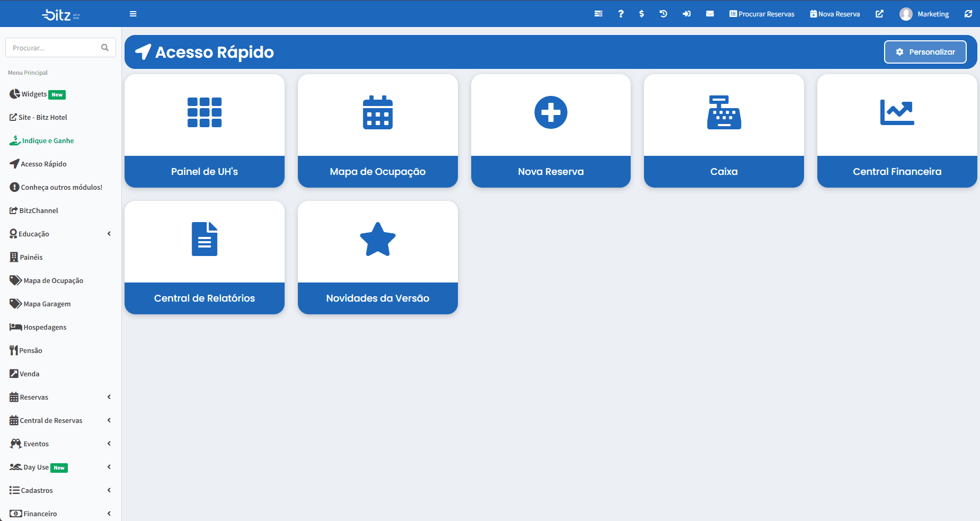Click the sign-in arrow icon in top bar
Viewport: 980px width, 521px height.
[686, 14]
